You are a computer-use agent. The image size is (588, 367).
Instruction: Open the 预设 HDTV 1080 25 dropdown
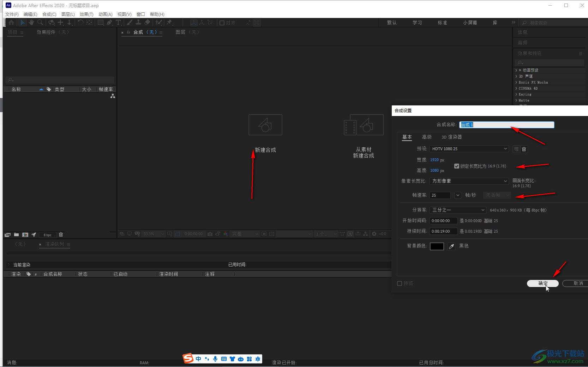pyautogui.click(x=469, y=149)
